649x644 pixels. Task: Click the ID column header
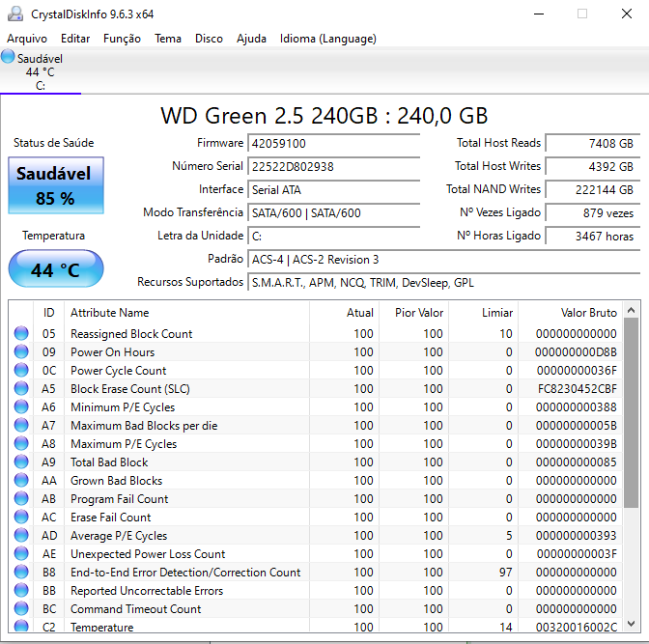49,313
